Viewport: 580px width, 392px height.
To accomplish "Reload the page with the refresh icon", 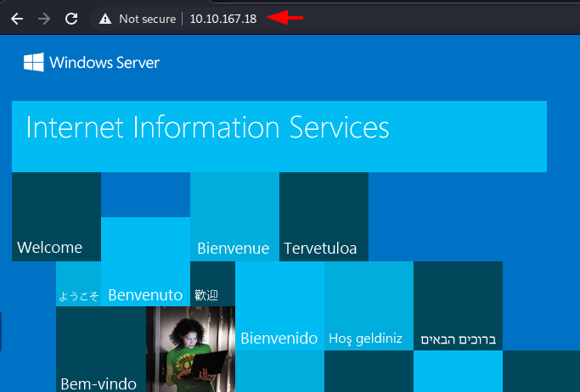I will [71, 19].
